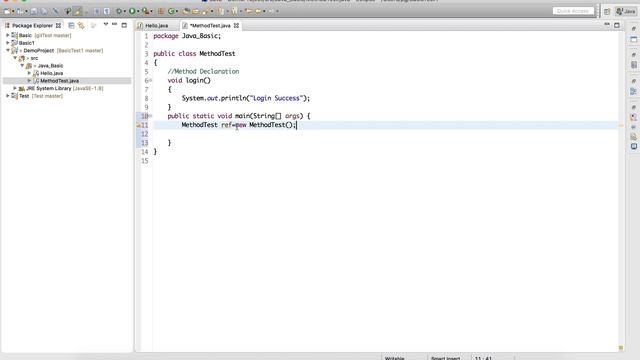640x360 pixels.
Task: Click the Debug bug icon in toolbar
Action: tap(119, 11)
